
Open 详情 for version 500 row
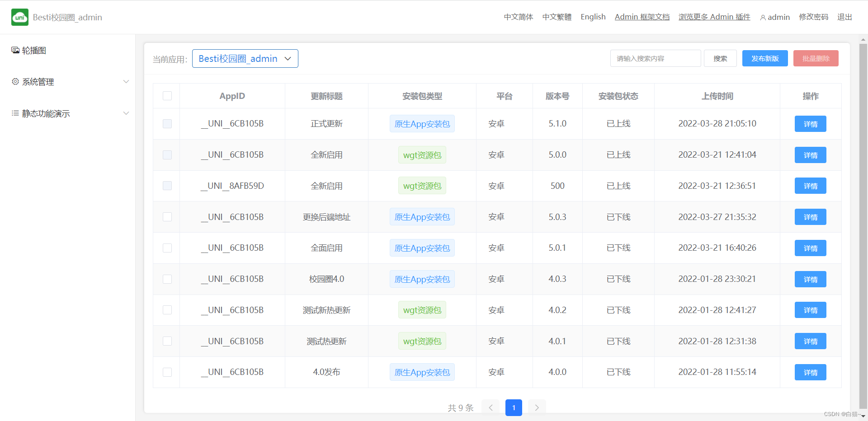(x=811, y=186)
